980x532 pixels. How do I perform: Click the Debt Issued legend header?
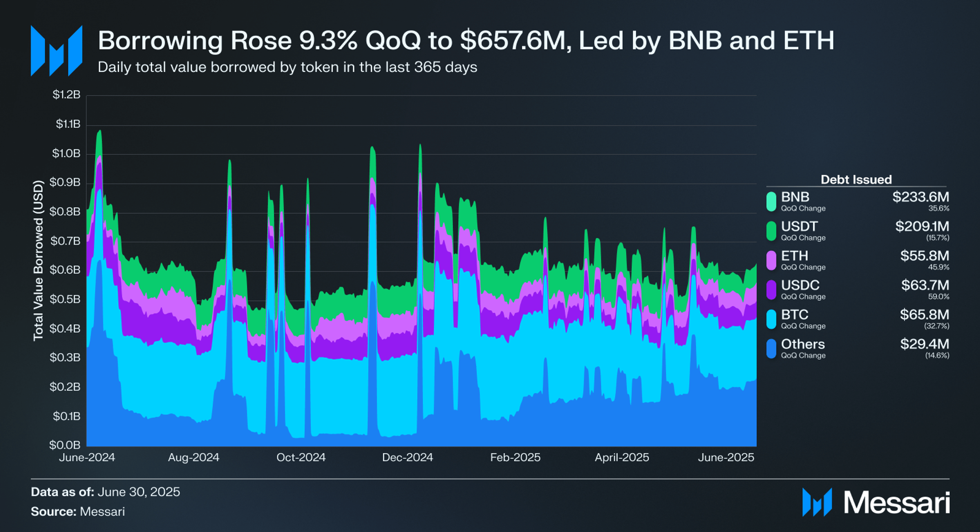856,179
